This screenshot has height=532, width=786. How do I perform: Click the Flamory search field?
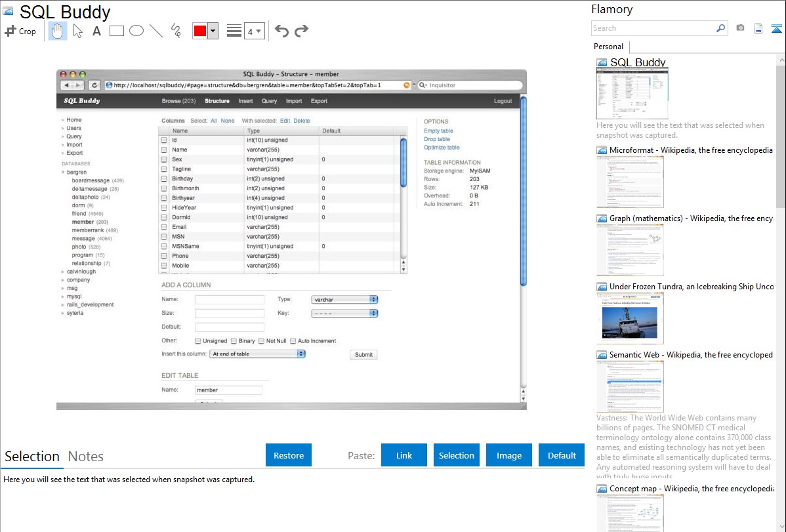653,28
